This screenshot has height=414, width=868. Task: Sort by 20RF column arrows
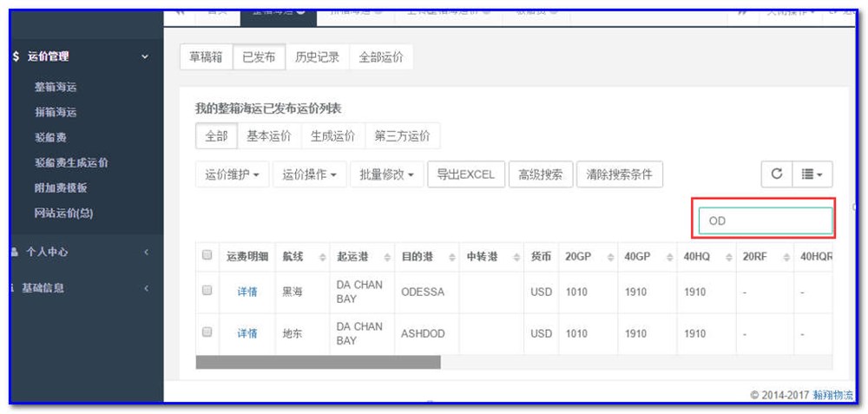786,258
